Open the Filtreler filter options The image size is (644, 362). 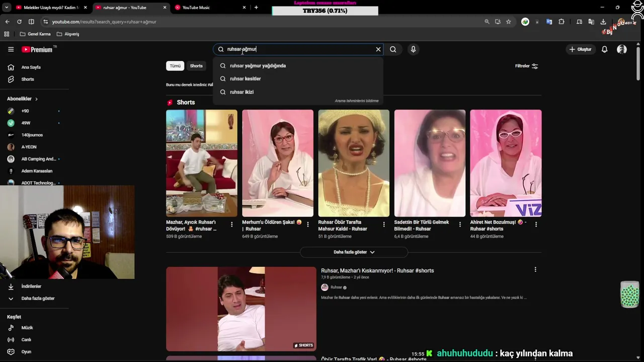click(526, 66)
